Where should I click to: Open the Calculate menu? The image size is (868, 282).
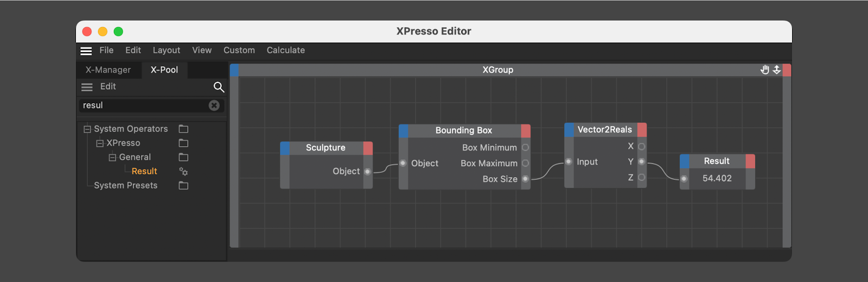click(285, 50)
